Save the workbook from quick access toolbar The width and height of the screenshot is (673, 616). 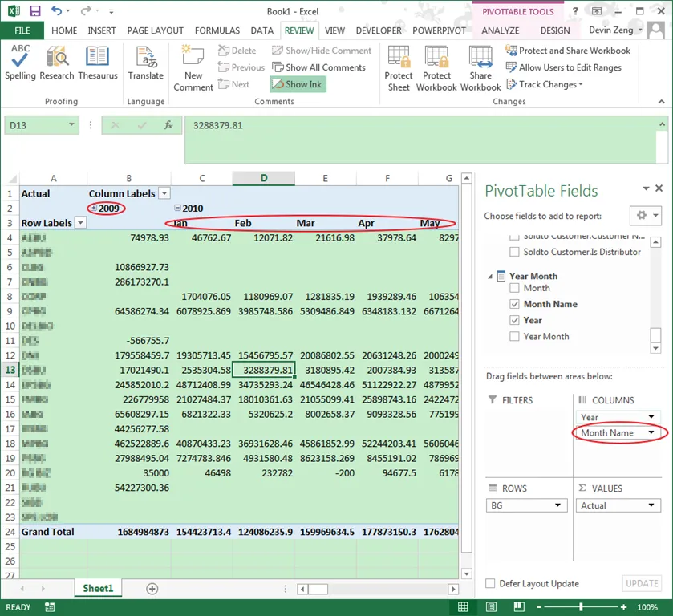pyautogui.click(x=34, y=10)
